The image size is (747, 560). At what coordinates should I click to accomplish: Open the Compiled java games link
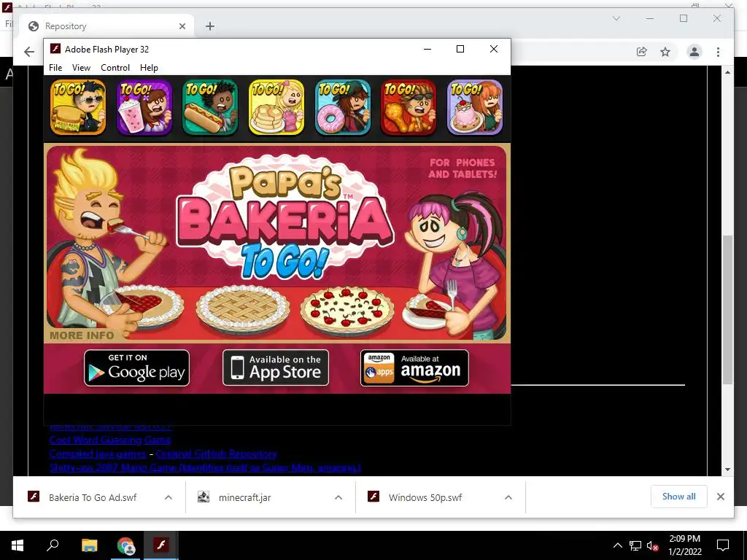point(98,454)
